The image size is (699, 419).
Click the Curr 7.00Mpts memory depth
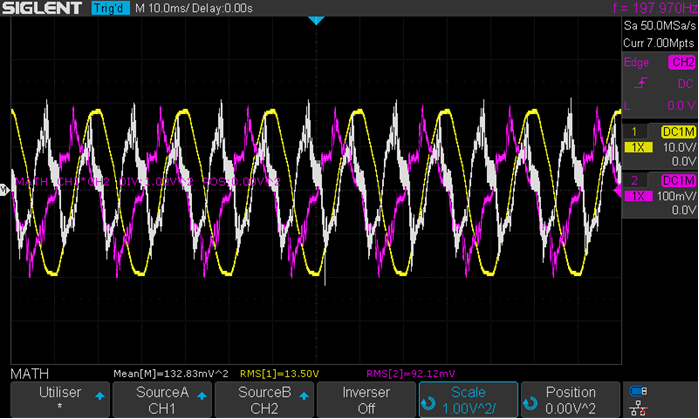point(659,43)
